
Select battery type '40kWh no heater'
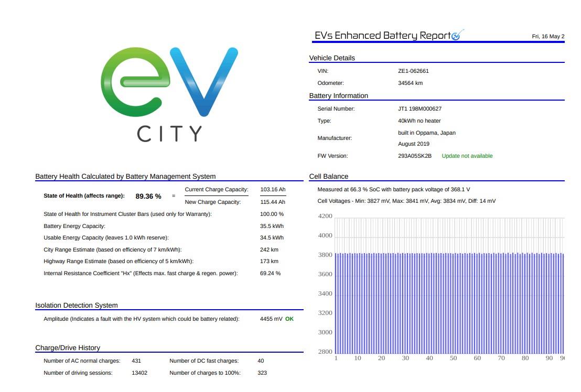point(419,121)
